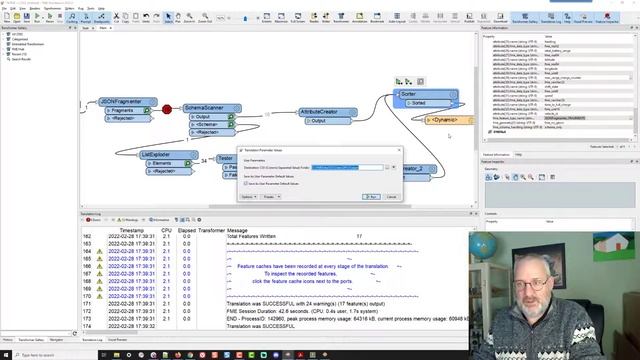
Task: Switch to the Pan hand tool
Action: point(178,17)
